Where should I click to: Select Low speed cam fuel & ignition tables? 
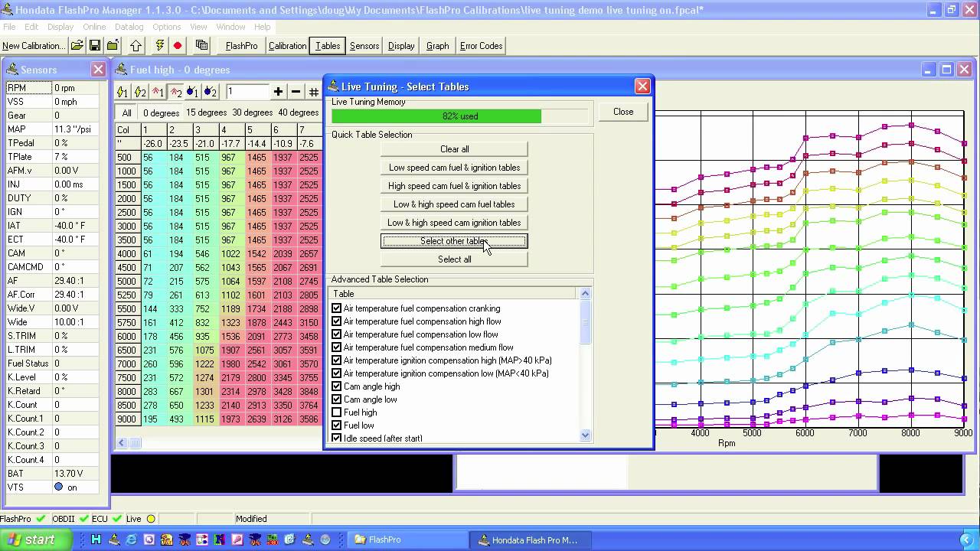(454, 168)
